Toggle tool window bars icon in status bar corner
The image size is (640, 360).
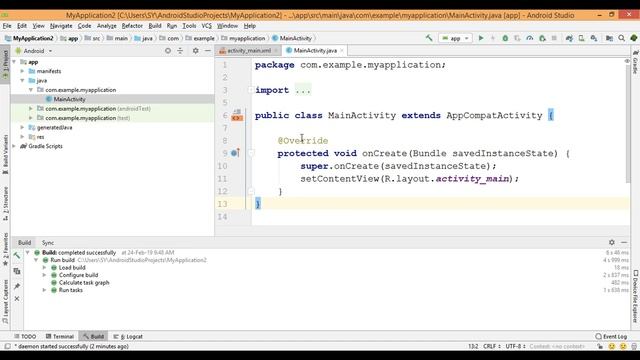point(7,346)
